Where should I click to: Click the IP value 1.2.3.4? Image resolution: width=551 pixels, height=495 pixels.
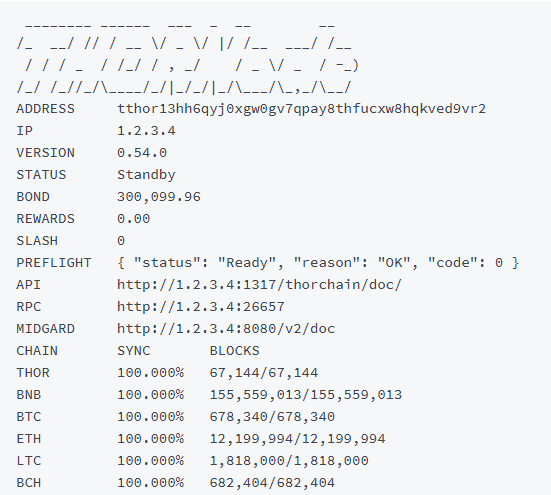click(146, 131)
